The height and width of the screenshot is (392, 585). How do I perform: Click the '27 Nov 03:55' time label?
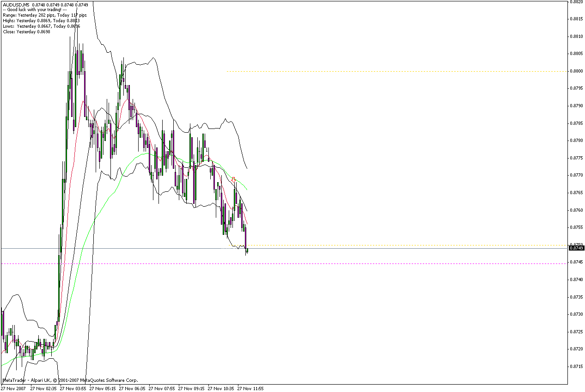tap(73, 389)
